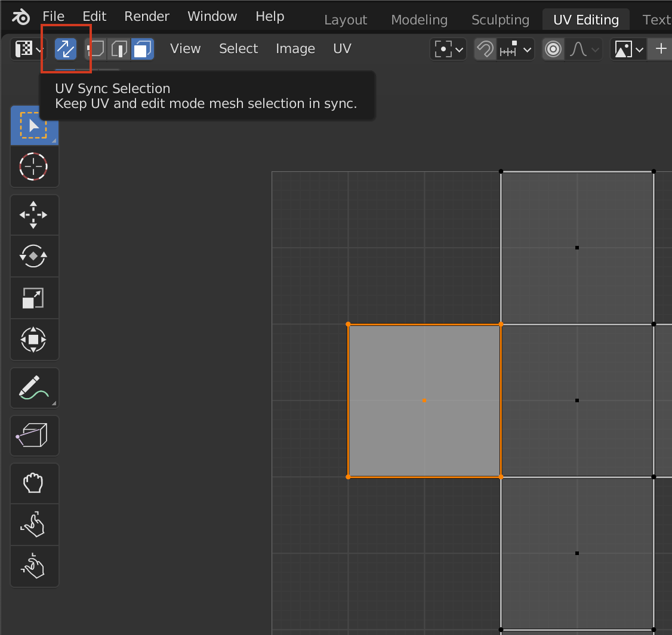Expand the snapping options dropdown
The width and height of the screenshot is (672, 635).
click(x=516, y=49)
